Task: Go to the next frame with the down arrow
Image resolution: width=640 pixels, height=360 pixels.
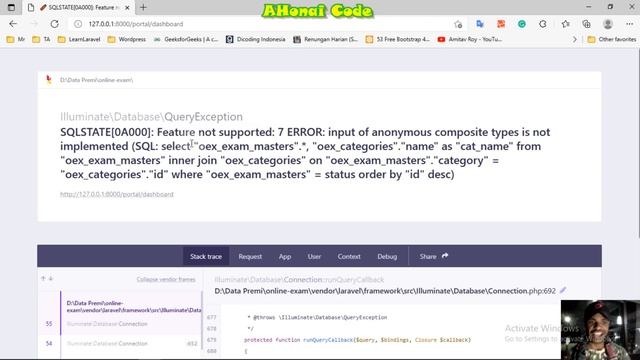Action: pyautogui.click(x=51, y=279)
